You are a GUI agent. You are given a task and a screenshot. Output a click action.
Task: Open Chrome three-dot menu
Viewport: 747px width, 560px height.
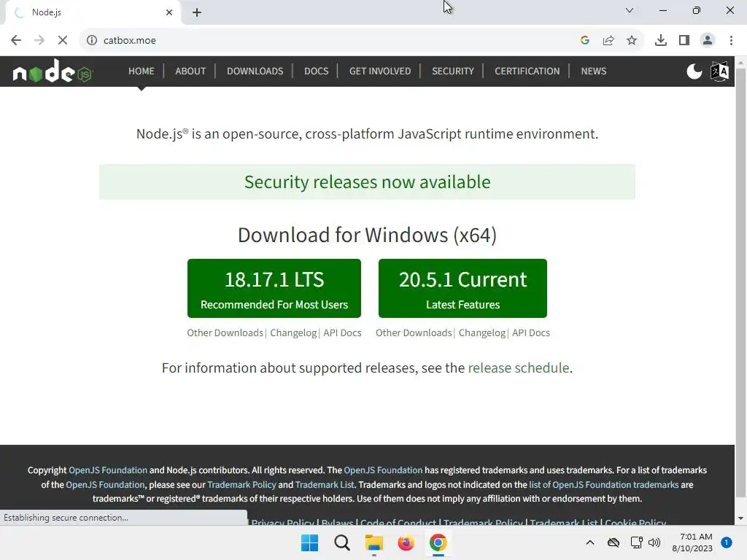[x=731, y=40]
